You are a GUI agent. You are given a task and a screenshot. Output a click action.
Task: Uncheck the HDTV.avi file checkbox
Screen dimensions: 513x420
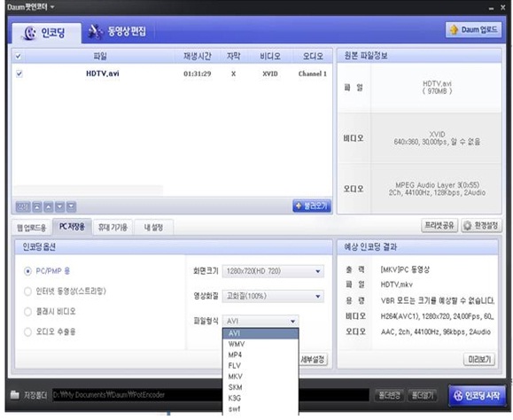[x=19, y=74]
